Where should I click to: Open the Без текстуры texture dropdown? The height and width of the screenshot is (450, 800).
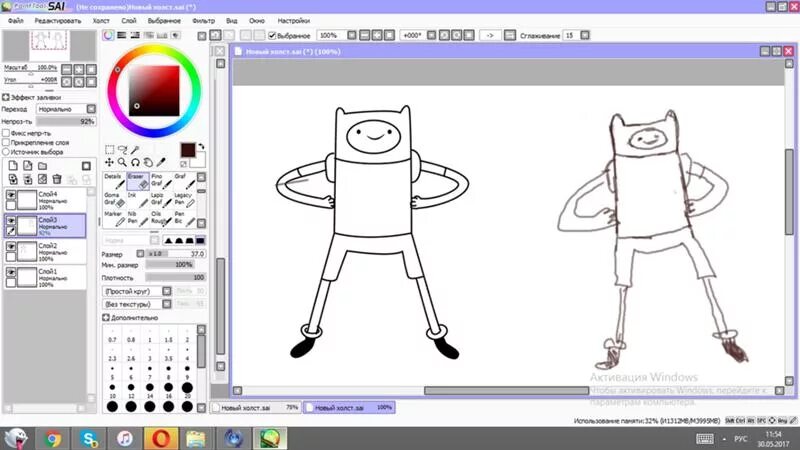pyautogui.click(x=166, y=304)
